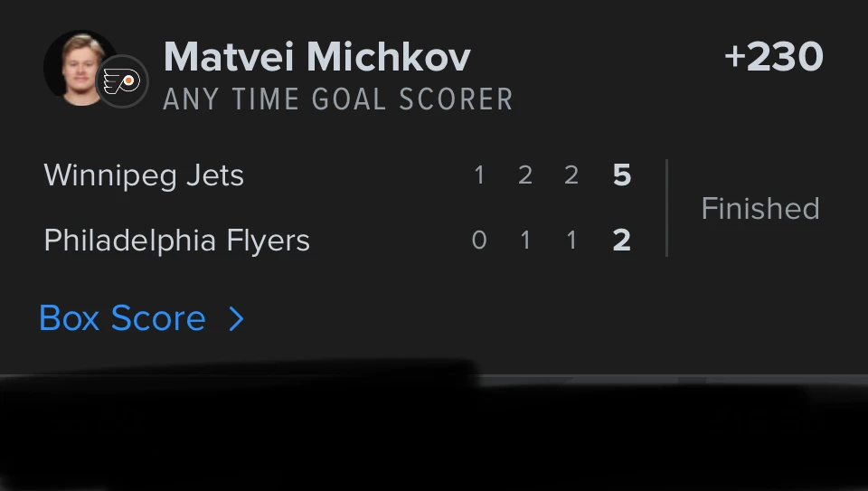Click the Philadelphia Flyers logo badge

[122, 81]
